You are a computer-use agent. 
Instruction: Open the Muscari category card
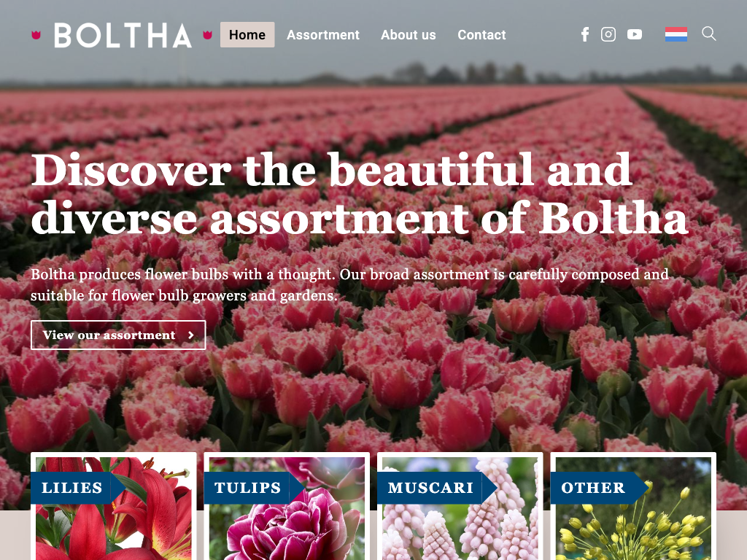[x=460, y=506]
